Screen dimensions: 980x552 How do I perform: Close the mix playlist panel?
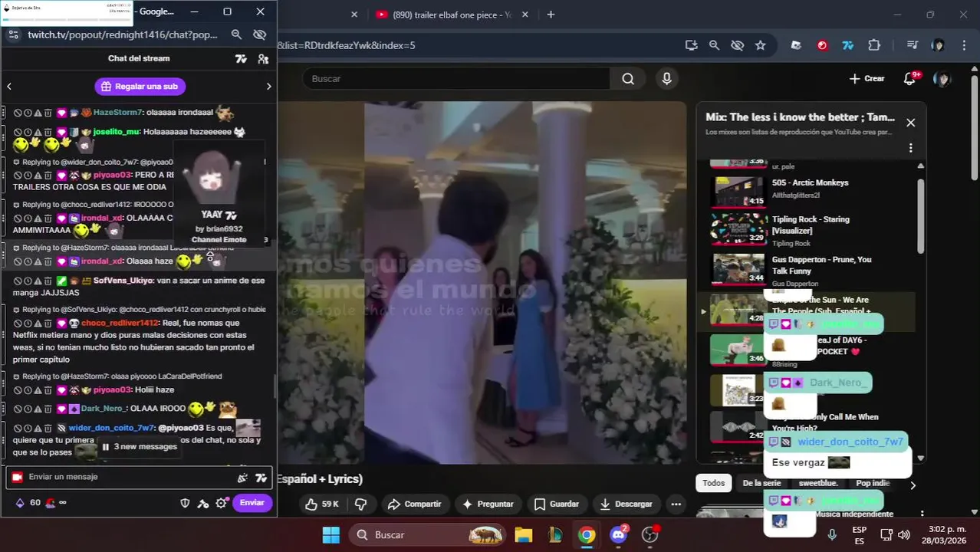[x=910, y=123]
